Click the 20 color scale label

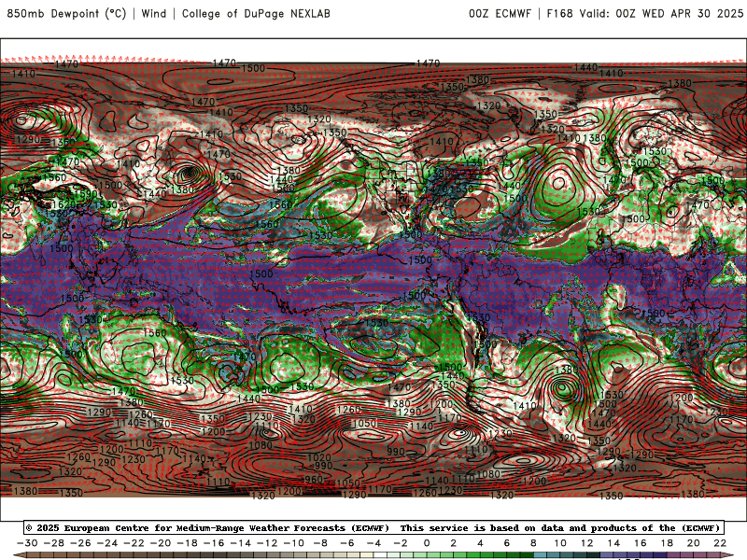(x=694, y=543)
